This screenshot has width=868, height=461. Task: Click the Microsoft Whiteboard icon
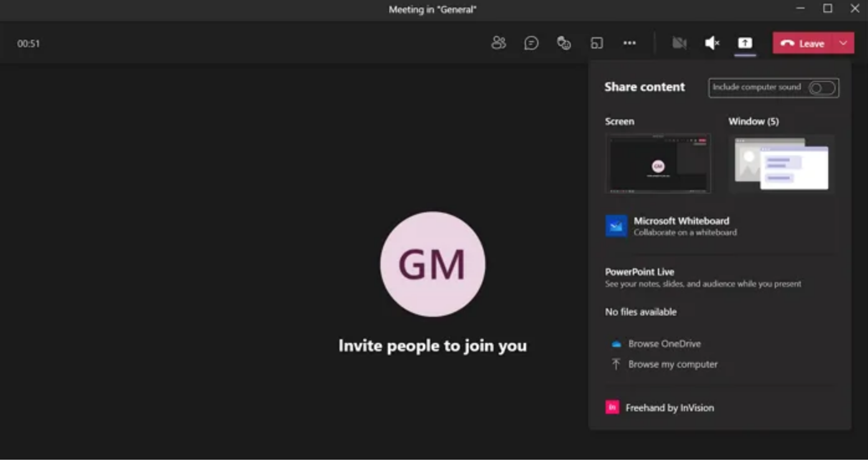pos(616,226)
